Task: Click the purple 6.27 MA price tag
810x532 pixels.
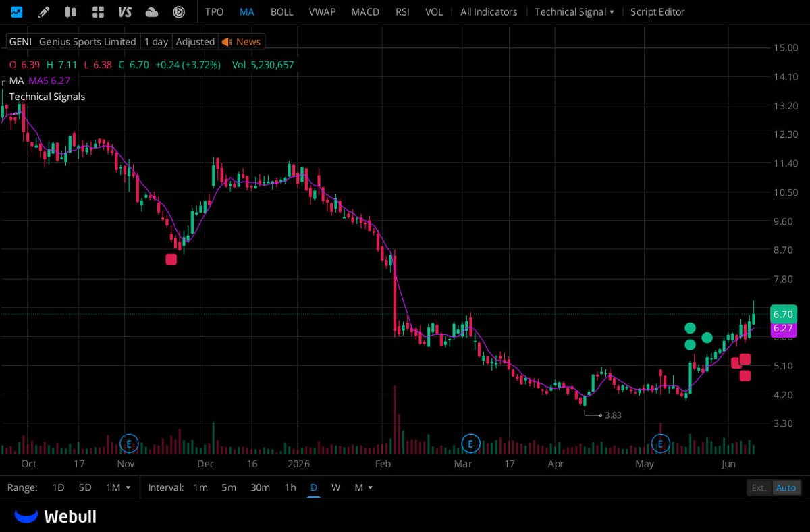Action: [x=783, y=329]
